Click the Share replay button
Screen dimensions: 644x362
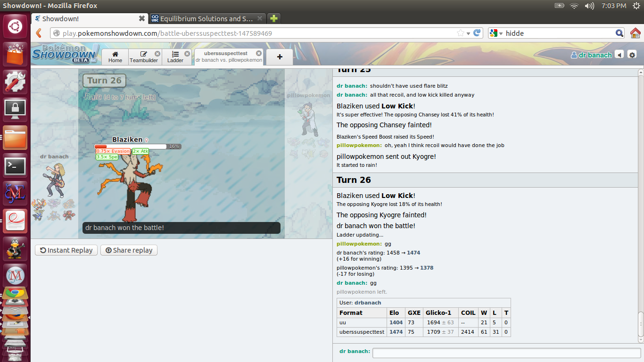129,250
